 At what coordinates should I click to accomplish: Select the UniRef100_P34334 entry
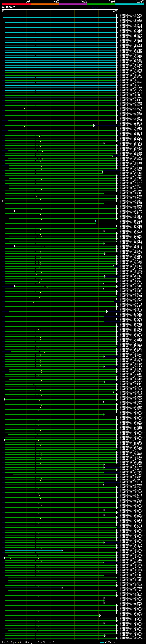[131, 203]
